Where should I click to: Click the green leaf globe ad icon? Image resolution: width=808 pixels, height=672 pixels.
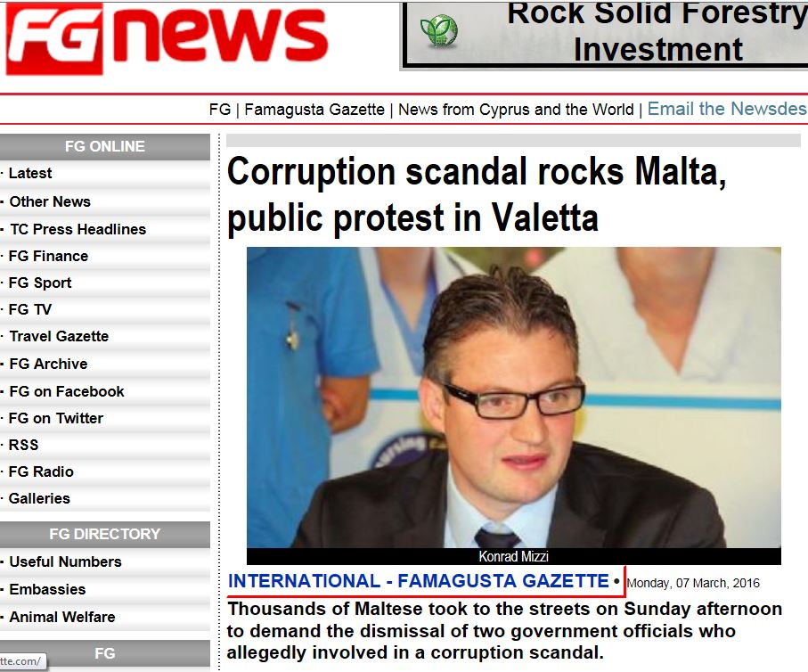click(x=438, y=31)
